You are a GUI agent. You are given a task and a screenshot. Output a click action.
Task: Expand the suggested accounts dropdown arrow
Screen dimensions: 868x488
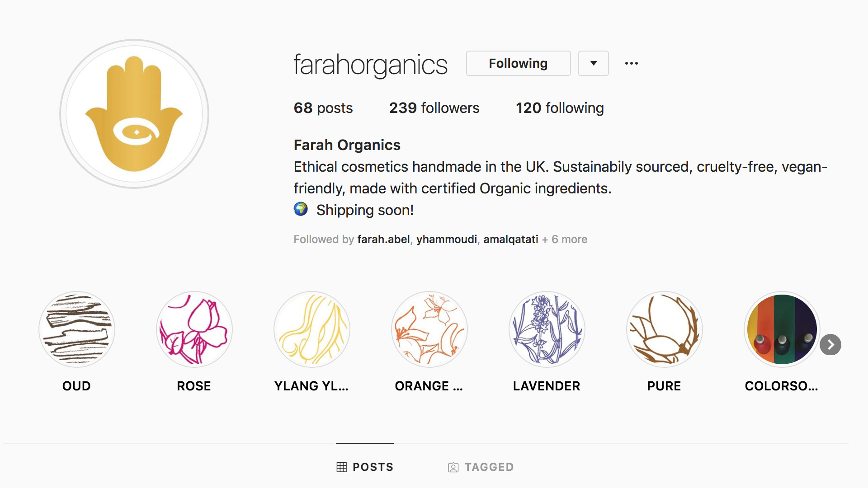593,63
